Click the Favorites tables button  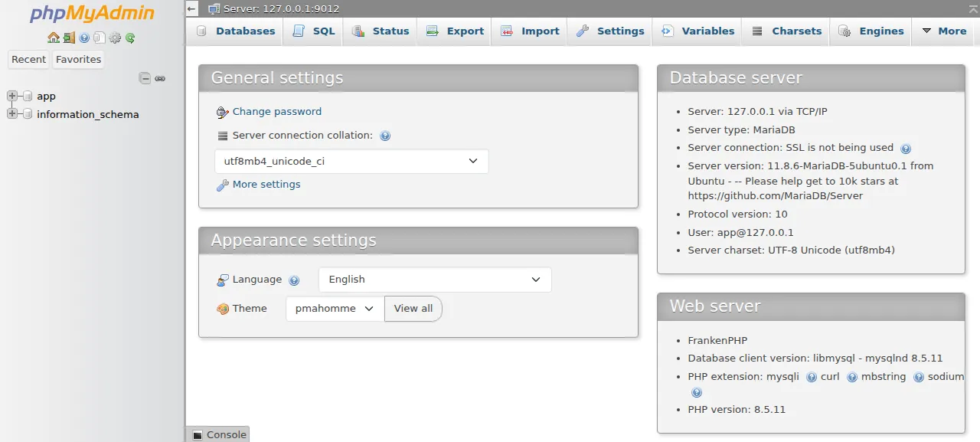tap(78, 59)
